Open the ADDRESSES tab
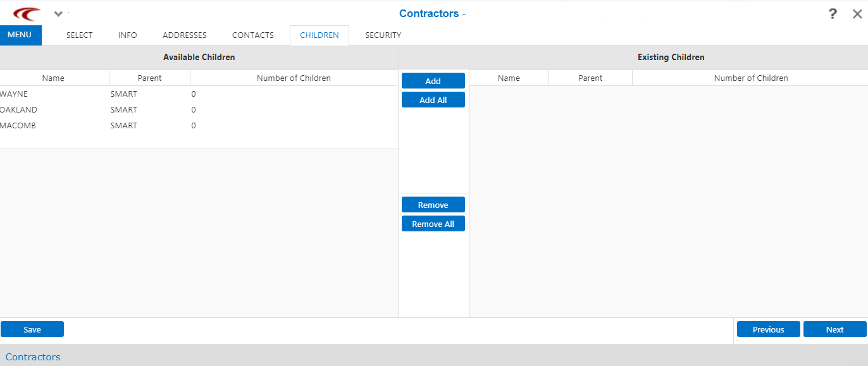 coord(185,35)
